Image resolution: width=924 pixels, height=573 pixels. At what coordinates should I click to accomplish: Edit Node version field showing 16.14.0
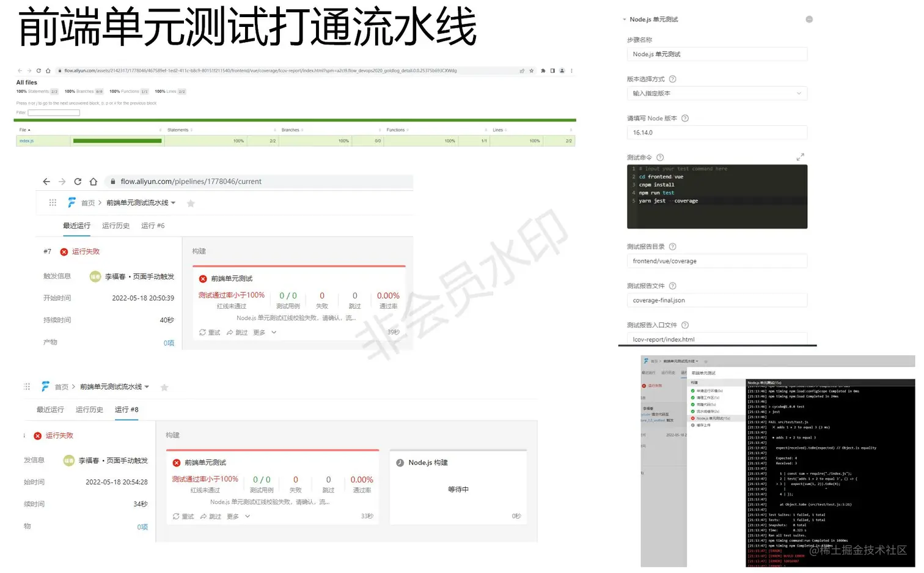click(717, 133)
